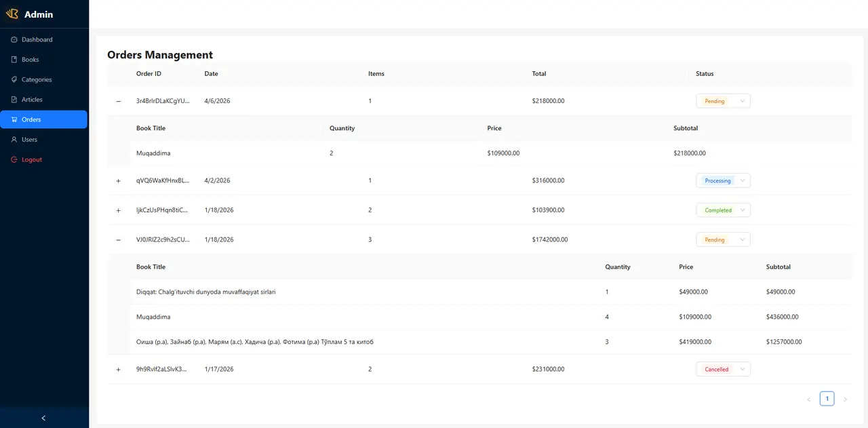Screen dimensions: 868x428
Task: Select the Orders menu item
Action: pos(44,119)
